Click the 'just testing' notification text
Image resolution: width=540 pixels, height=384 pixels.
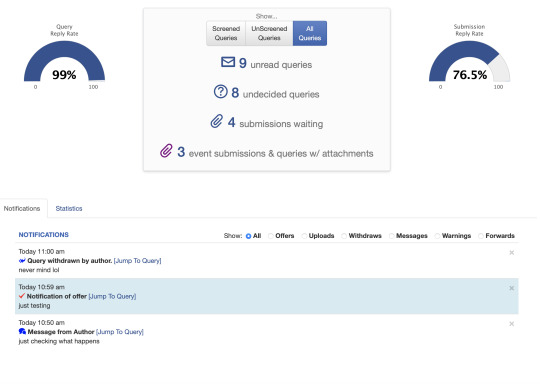(x=34, y=306)
